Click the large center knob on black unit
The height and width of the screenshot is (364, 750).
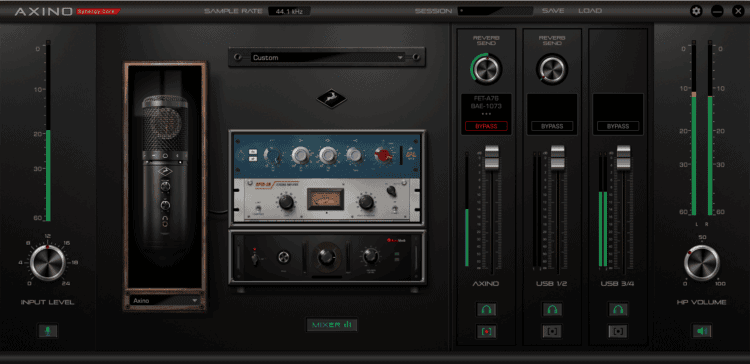(x=326, y=258)
